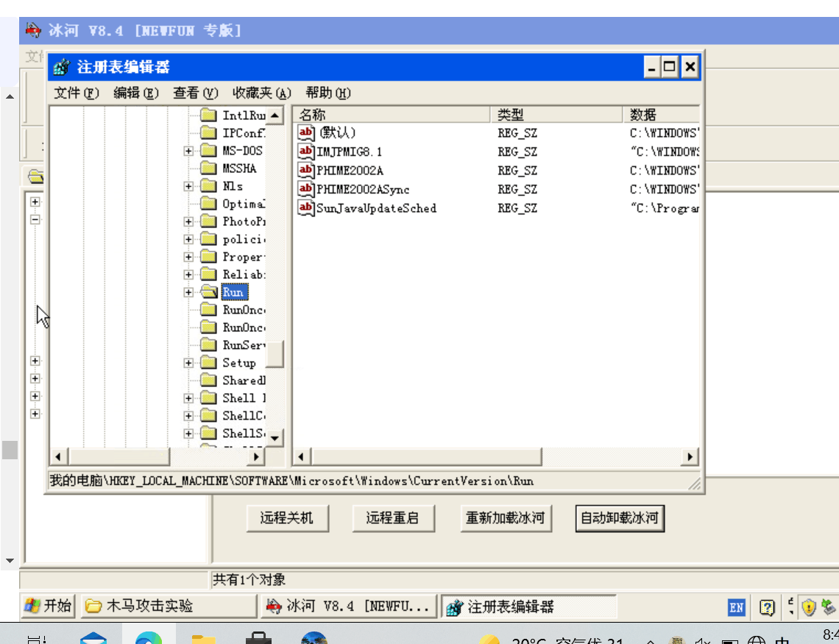Click the EN language indicator in the tray
Image resolution: width=839 pixels, height=644 pixels.
(736, 607)
